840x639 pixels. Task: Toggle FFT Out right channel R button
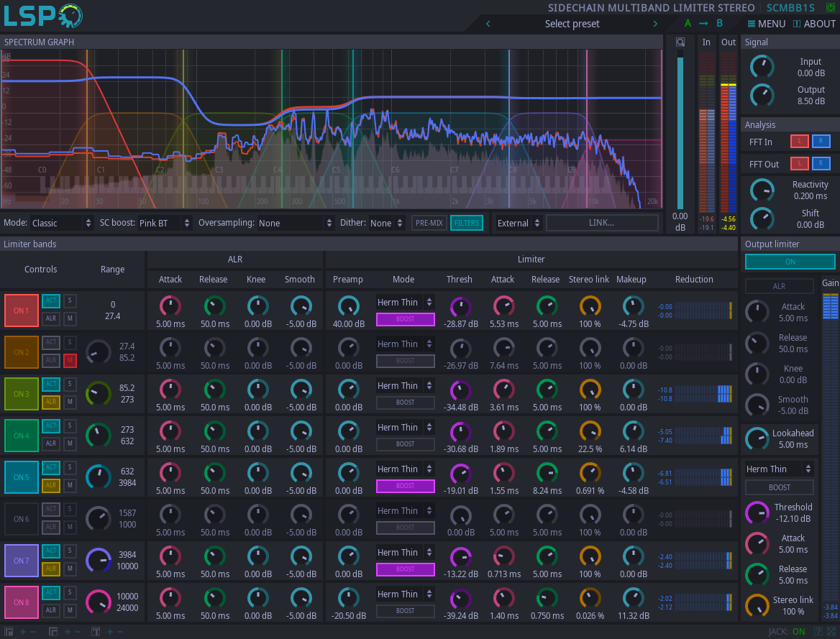click(821, 164)
